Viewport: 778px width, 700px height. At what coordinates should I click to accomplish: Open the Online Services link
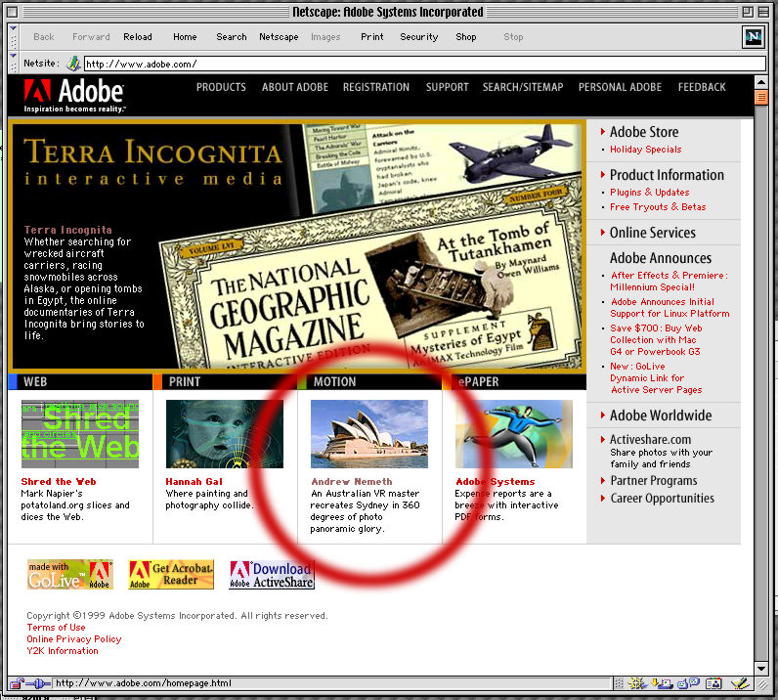pyautogui.click(x=653, y=233)
